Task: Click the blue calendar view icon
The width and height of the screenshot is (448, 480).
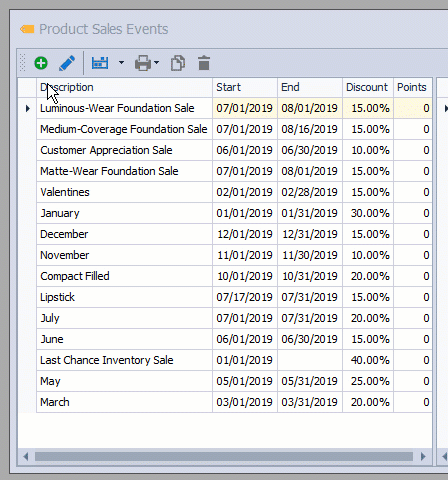Action: (100, 63)
